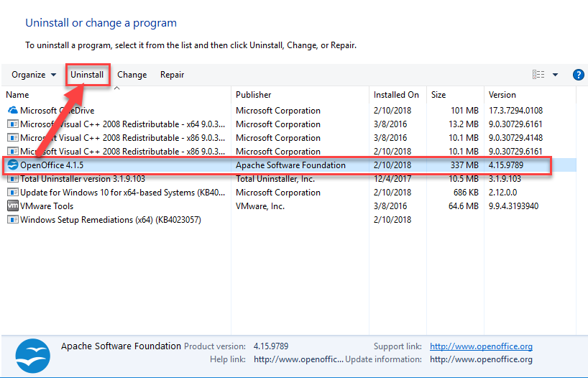
Task: Click the OpenOffice 4.1.5 list icon
Action: [13, 165]
